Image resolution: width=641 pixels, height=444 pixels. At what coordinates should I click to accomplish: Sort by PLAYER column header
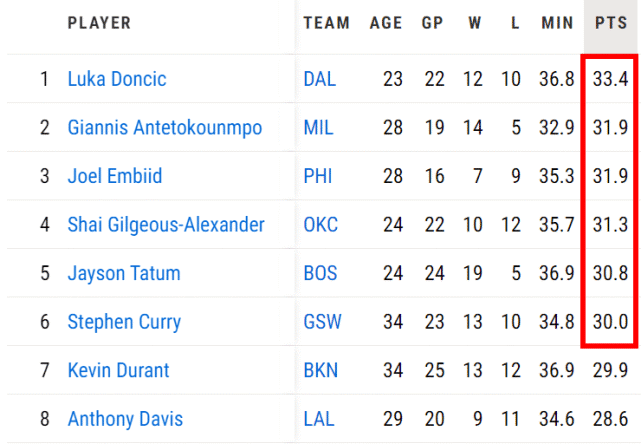[99, 23]
